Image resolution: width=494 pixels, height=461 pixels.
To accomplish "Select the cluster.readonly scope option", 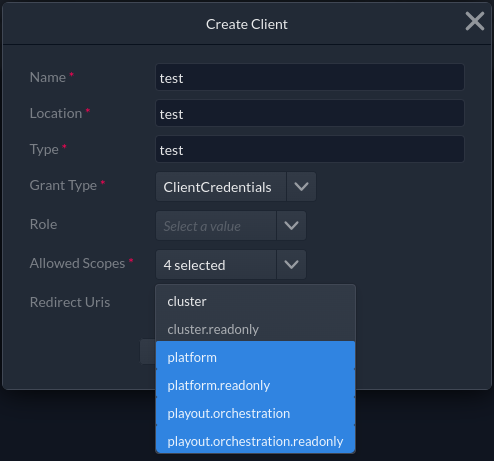I will 256,329.
